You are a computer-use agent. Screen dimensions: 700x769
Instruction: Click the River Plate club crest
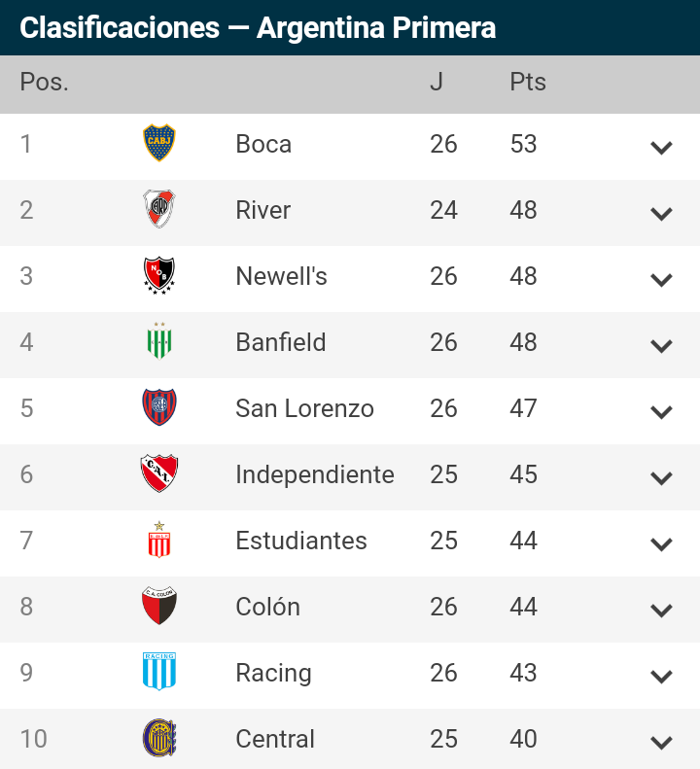click(x=158, y=209)
